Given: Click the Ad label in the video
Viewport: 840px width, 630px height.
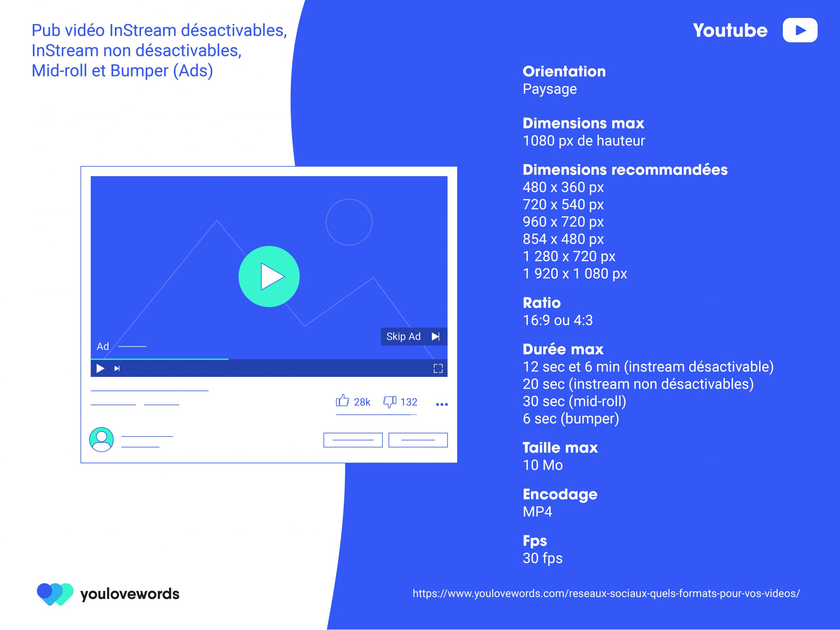Looking at the screenshot, I should tap(102, 346).
